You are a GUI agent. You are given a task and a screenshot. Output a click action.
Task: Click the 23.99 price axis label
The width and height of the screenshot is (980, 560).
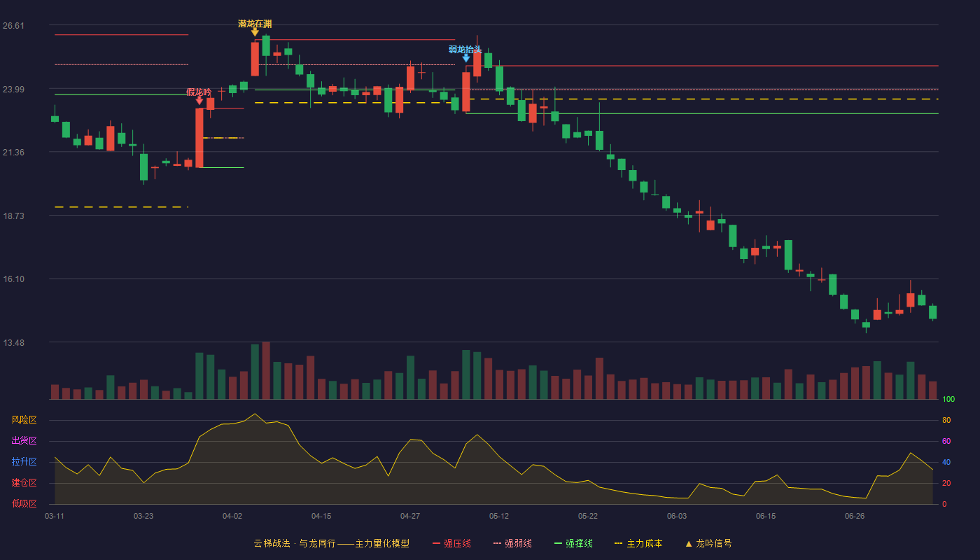(x=13, y=90)
